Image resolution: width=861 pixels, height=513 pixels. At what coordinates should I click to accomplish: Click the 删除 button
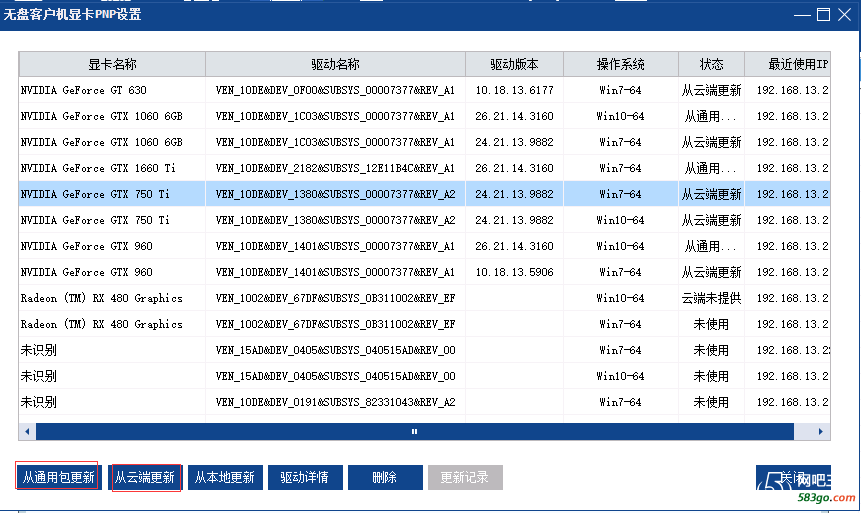click(384, 477)
